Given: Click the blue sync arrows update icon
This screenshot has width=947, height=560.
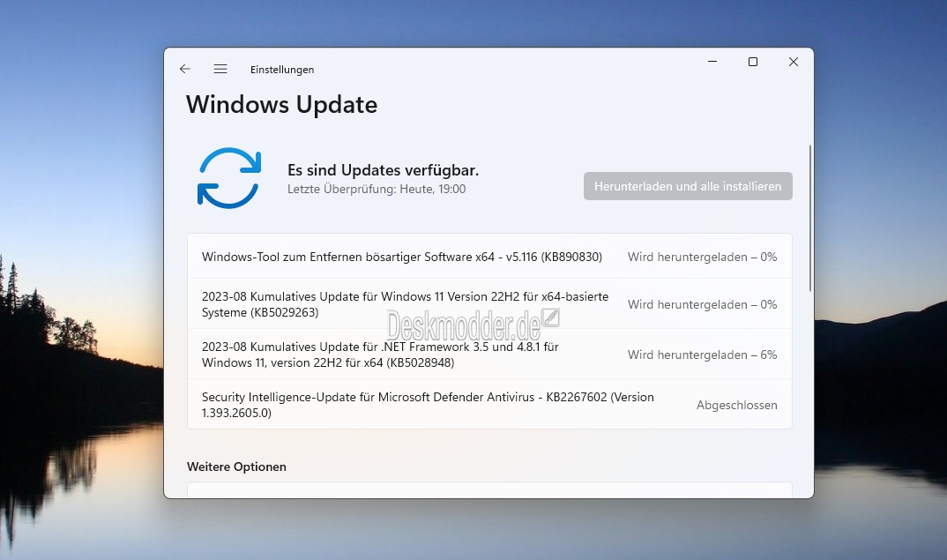Looking at the screenshot, I should click(x=229, y=177).
